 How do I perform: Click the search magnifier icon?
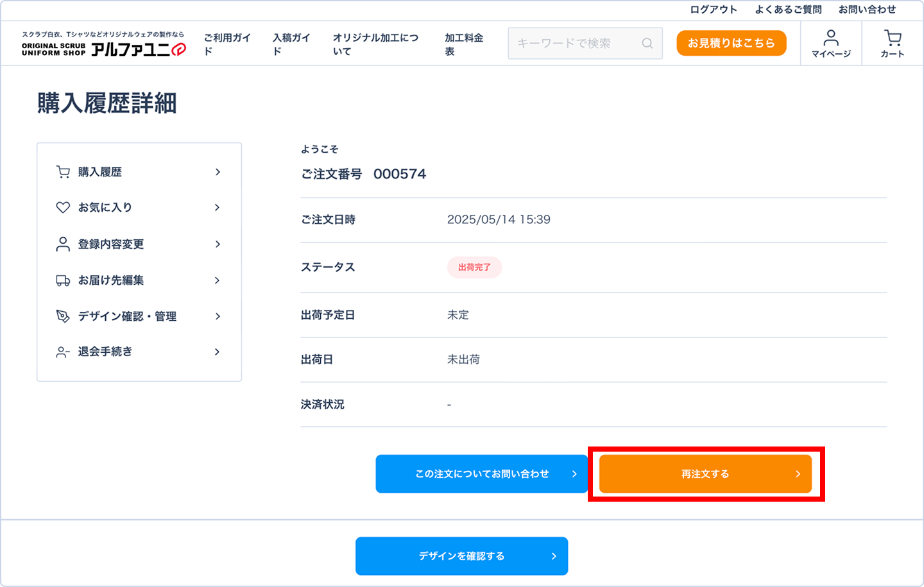coord(647,44)
